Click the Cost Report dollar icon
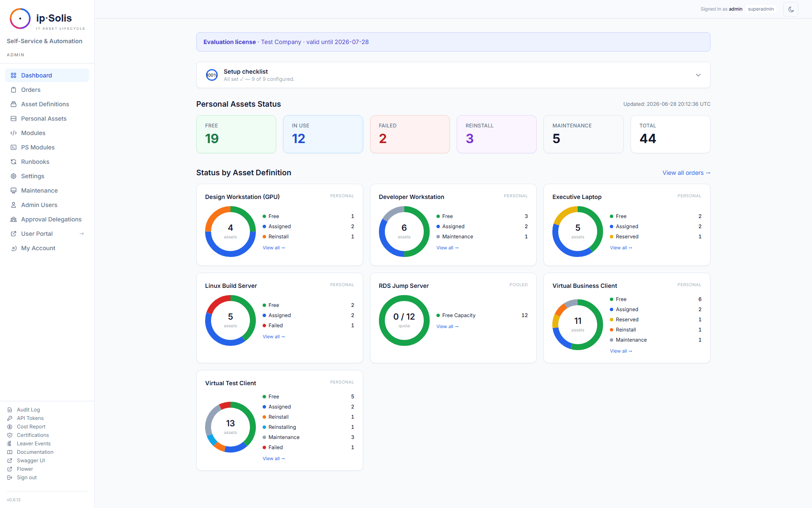The height and width of the screenshot is (508, 812). 10,427
